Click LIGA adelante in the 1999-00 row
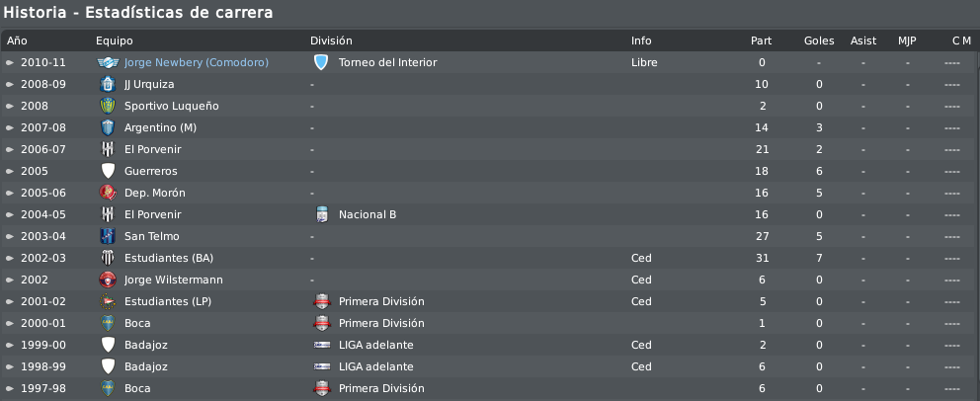 [375, 345]
